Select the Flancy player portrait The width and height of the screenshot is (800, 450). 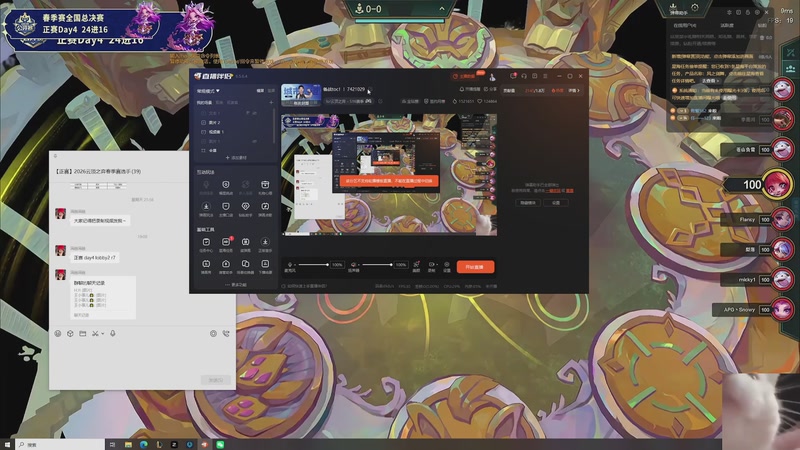pos(782,220)
